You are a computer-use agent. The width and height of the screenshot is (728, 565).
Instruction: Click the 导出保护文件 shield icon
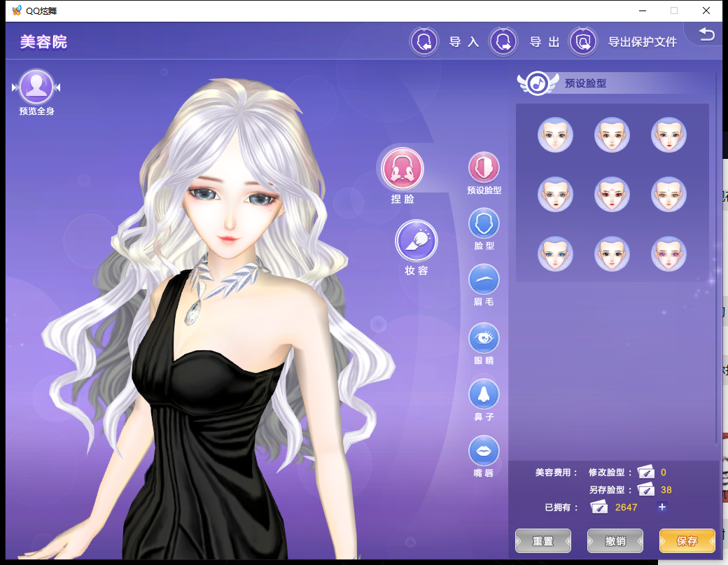pyautogui.click(x=583, y=42)
